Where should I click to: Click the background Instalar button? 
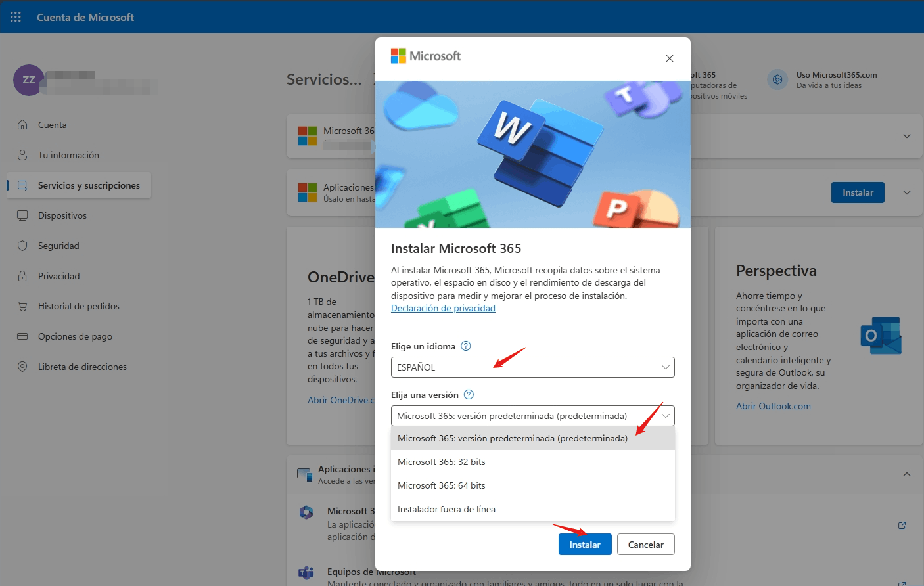pos(858,192)
